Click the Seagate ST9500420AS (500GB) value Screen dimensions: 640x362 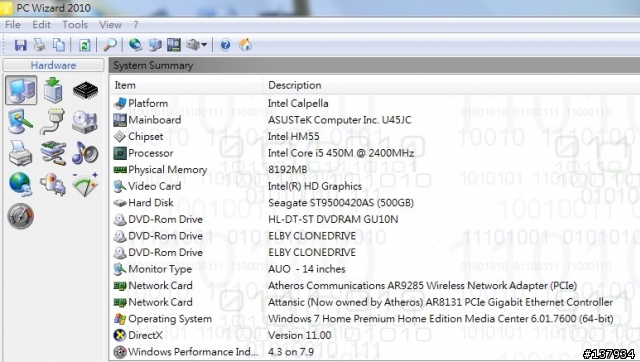click(341, 202)
